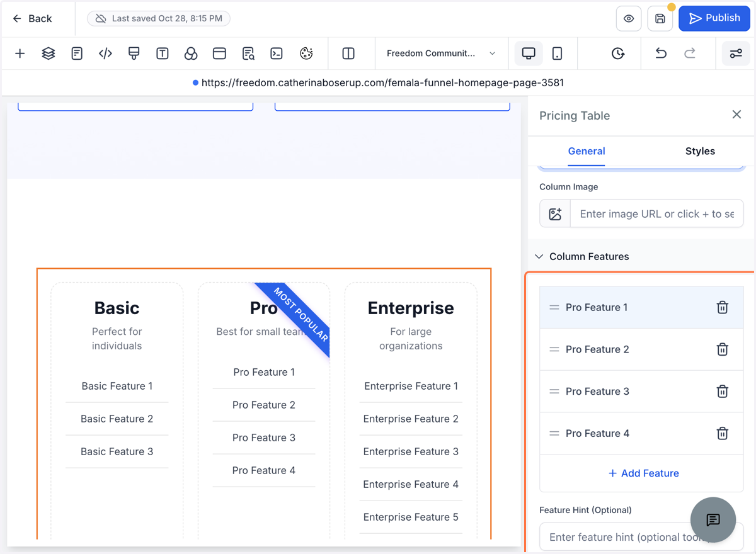Select the Pro Feature 1 row
This screenshot has width=756, height=554.
pyautogui.click(x=641, y=307)
